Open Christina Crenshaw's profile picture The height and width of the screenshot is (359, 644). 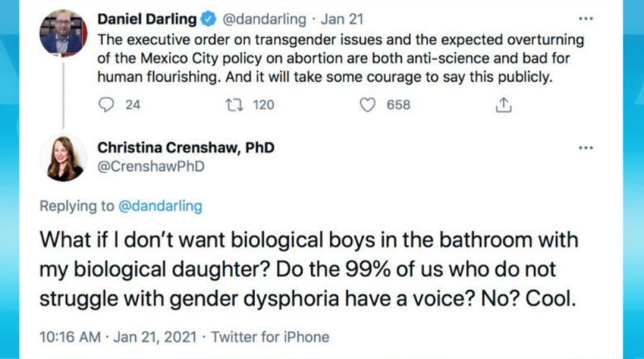click(x=63, y=158)
